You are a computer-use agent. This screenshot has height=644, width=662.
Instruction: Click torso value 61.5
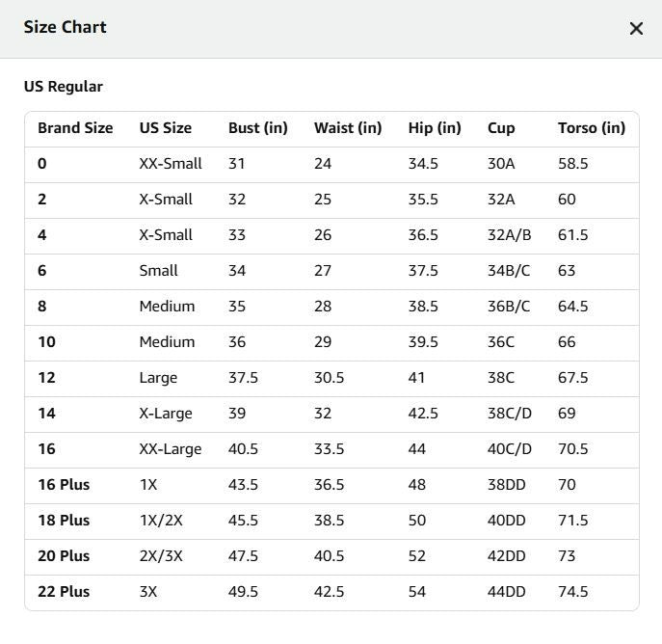click(x=573, y=235)
